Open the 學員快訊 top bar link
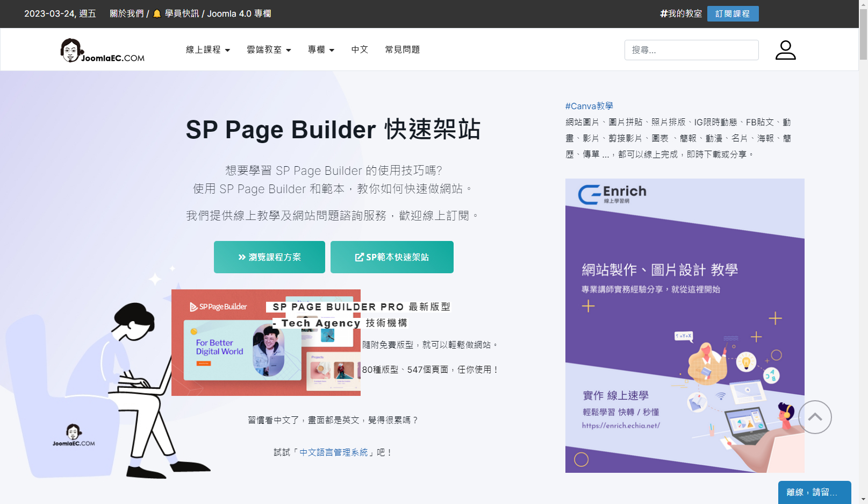Viewport: 868px width, 504px height. point(182,13)
